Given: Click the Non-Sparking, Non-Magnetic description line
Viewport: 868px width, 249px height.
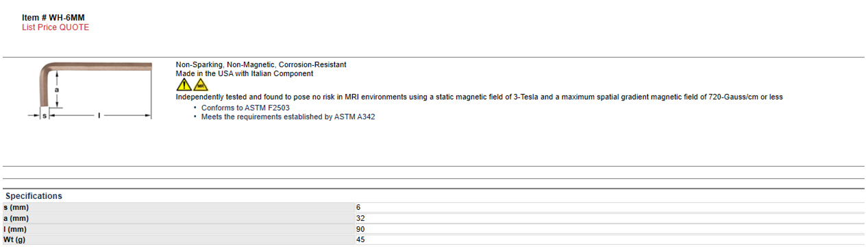Looking at the screenshot, I should [261, 64].
